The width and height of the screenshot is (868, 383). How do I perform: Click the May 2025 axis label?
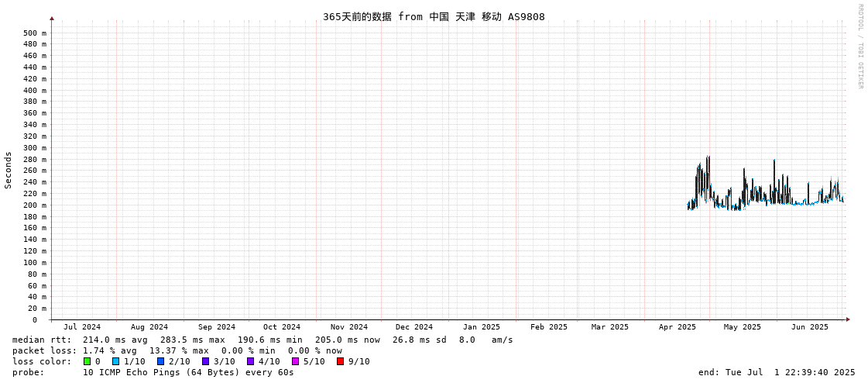point(743,327)
